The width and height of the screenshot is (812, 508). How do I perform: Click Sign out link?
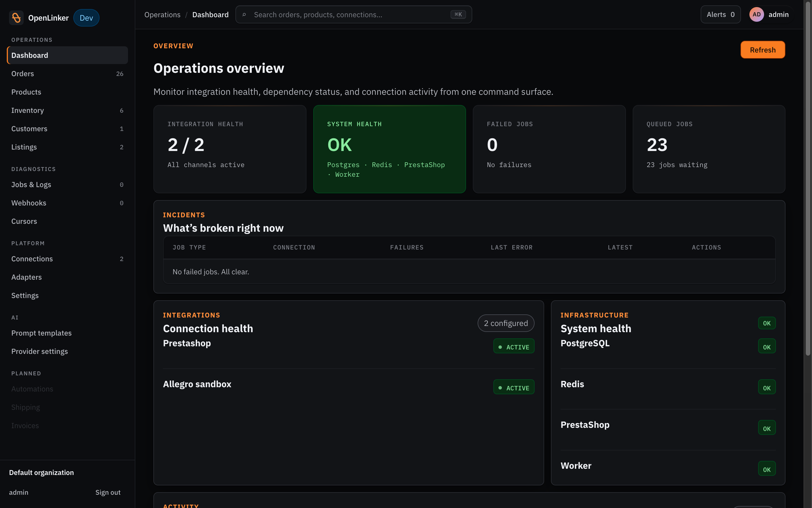[x=108, y=492]
